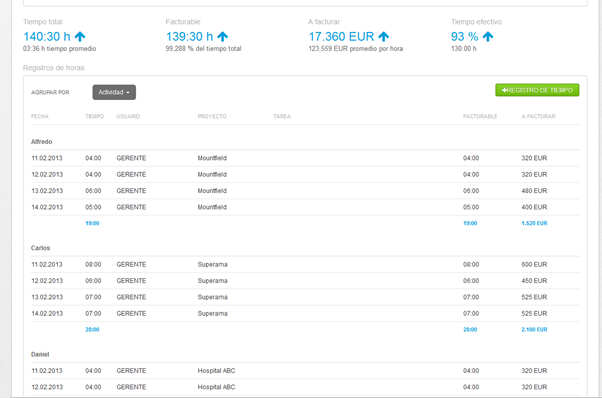
Task: Open the Actividad group-by dropdown
Action: coord(114,92)
